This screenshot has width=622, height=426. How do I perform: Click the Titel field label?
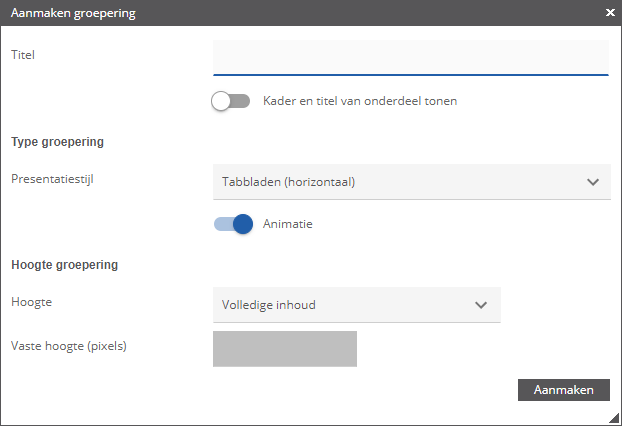23,55
